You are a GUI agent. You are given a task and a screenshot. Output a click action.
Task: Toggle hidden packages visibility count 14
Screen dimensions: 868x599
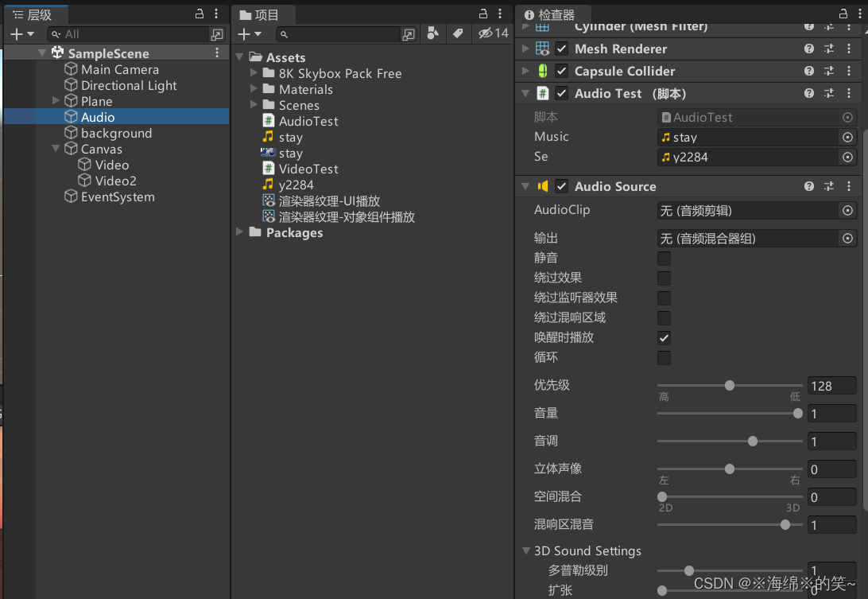coord(494,33)
